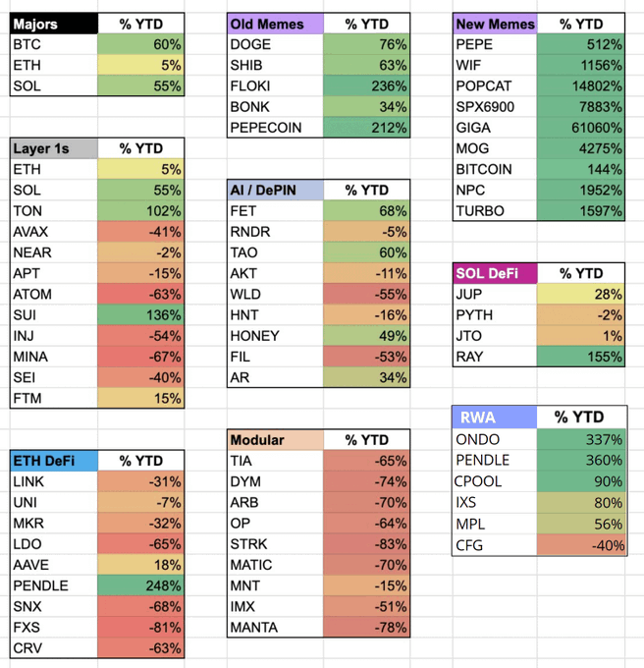This screenshot has width=644, height=668.
Task: Select the gray Layer 1s header
Action: pos(54,148)
